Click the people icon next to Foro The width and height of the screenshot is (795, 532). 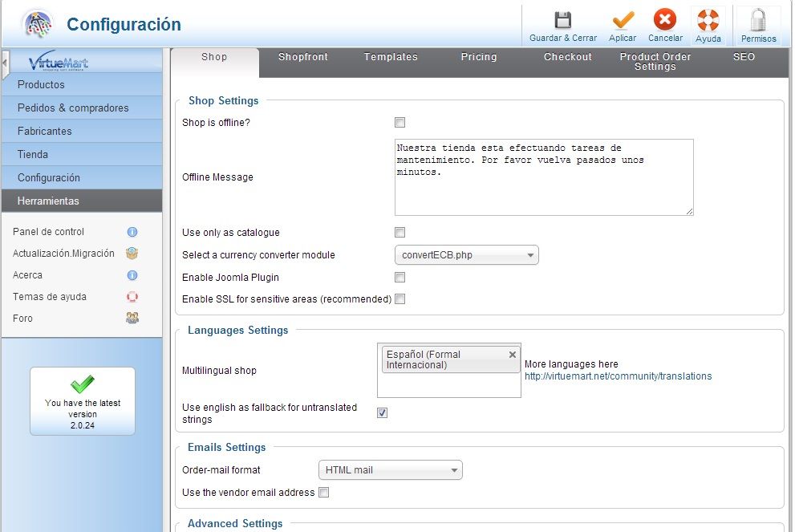132,318
